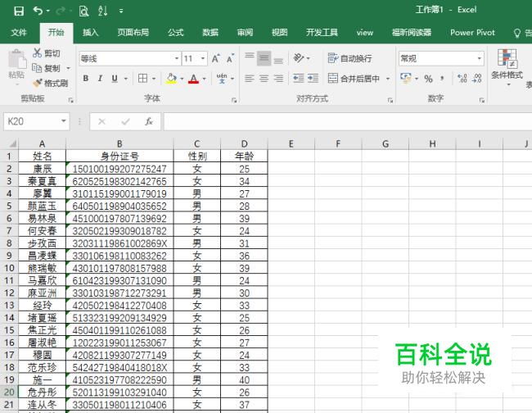Switch to the Power Pivot tab
The width and height of the screenshot is (532, 413).
472,32
